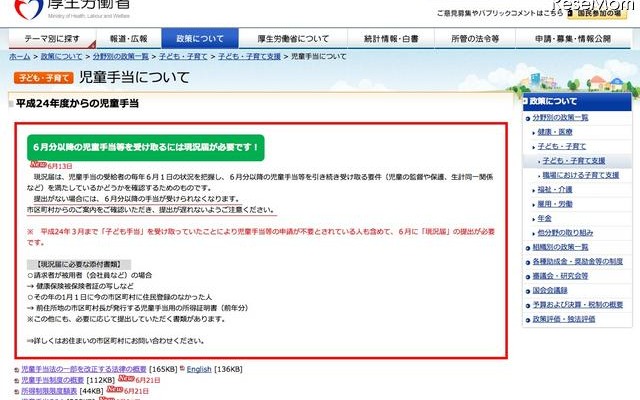640x400 pixels.
Task: Click the 国民参加の場 button
Action: pos(597,13)
